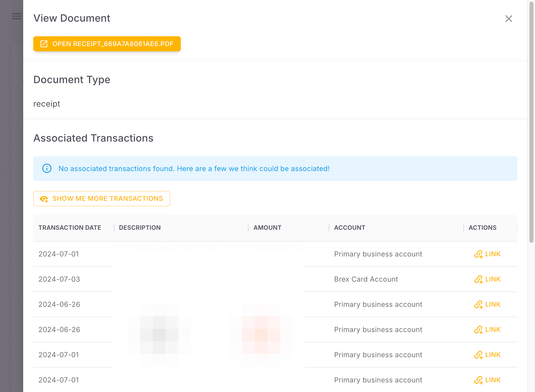Click the external-link icon on the Open Receipt button
Image resolution: width=535 pixels, height=392 pixels.
tap(44, 44)
